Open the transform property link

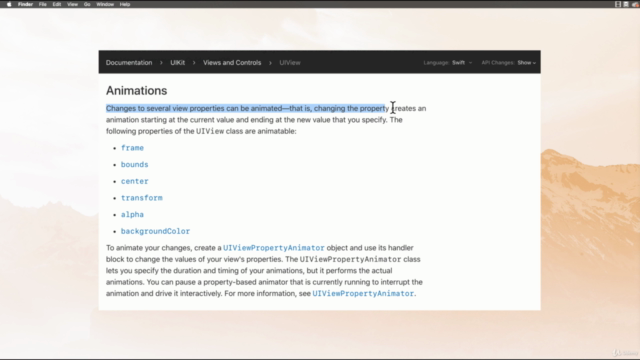[142, 198]
